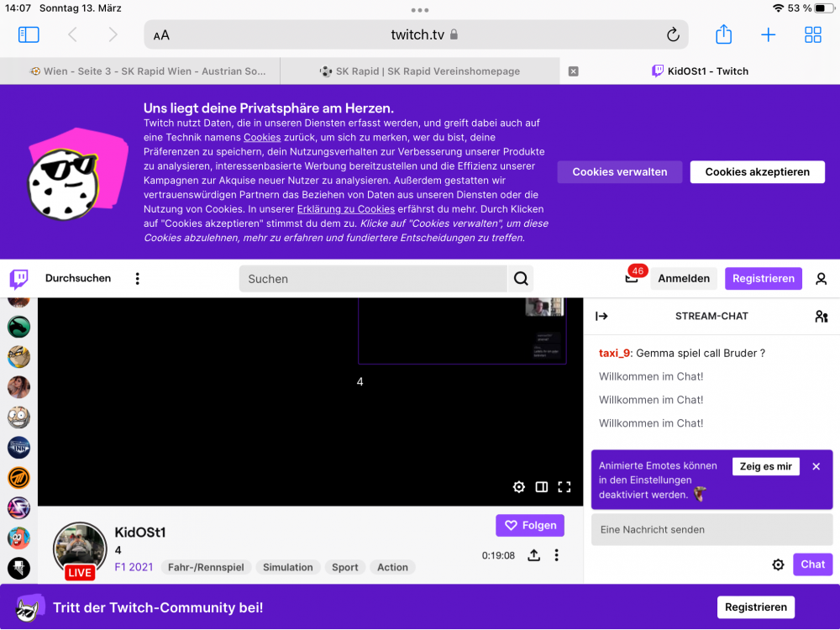Open Erklärung zu Cookies link
The height and width of the screenshot is (630, 840).
click(x=345, y=209)
